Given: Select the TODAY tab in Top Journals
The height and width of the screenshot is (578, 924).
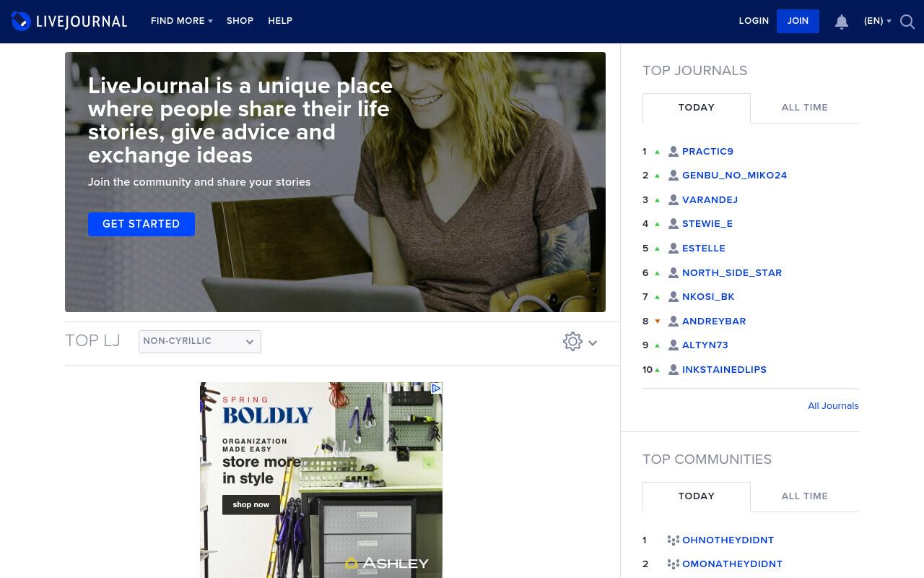Looking at the screenshot, I should [x=697, y=108].
